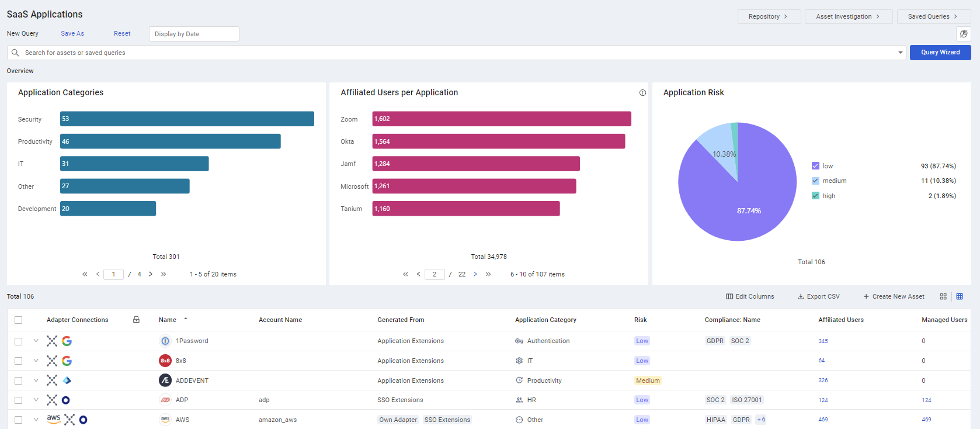Click the ADDEVENT application logo
The image size is (980, 429).
165,380
